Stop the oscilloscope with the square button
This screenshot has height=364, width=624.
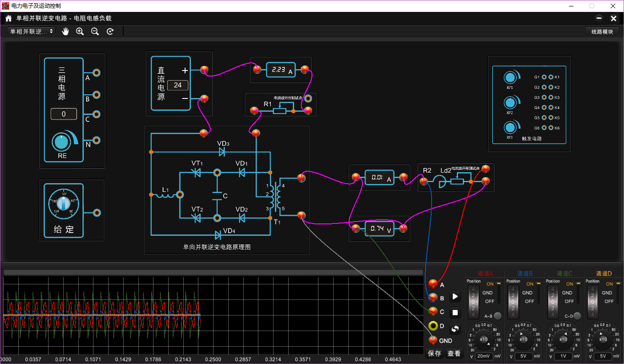(x=455, y=313)
